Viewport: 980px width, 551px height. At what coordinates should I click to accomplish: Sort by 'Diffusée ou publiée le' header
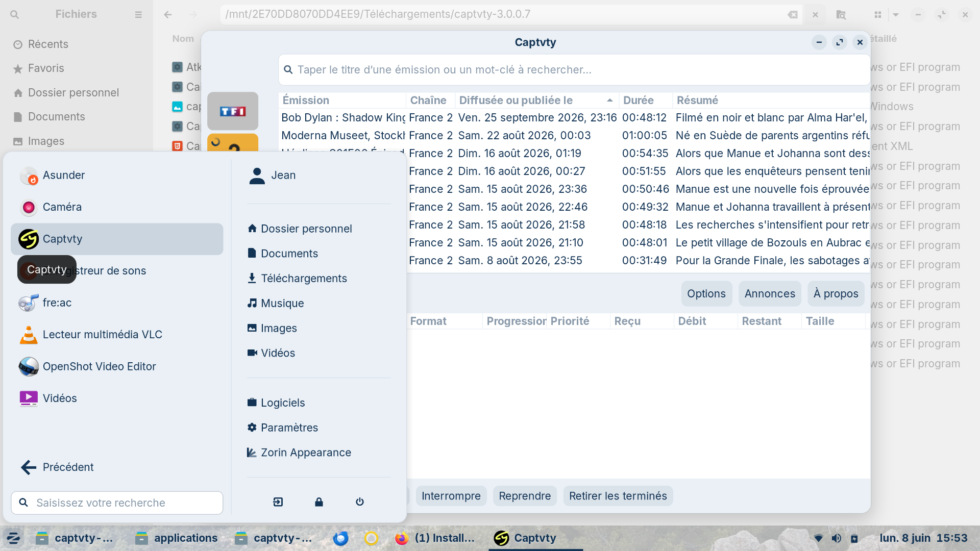[x=537, y=101]
